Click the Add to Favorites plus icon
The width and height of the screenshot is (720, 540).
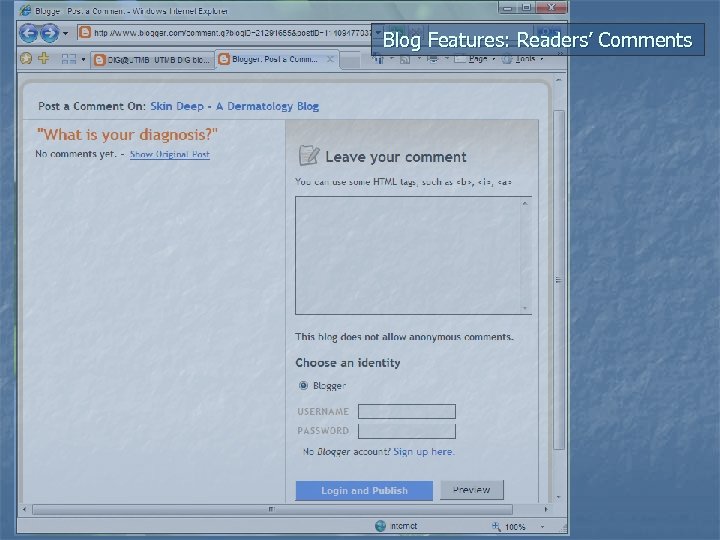click(44, 58)
